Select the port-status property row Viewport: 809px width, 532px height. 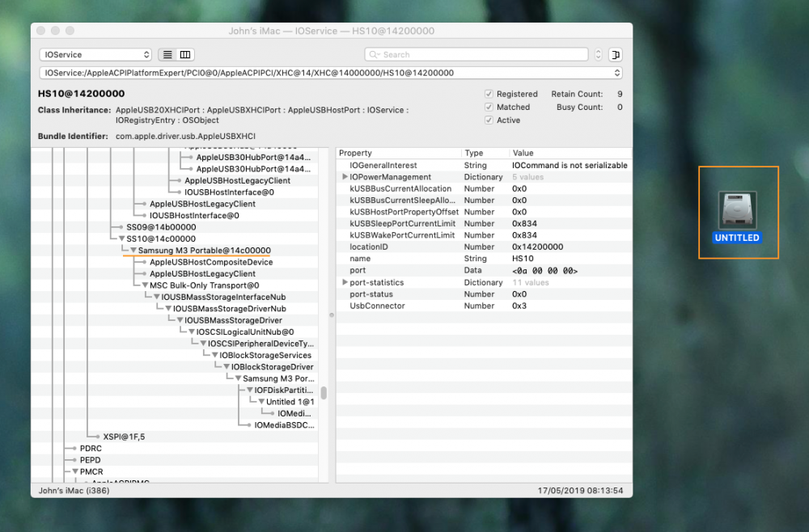484,294
